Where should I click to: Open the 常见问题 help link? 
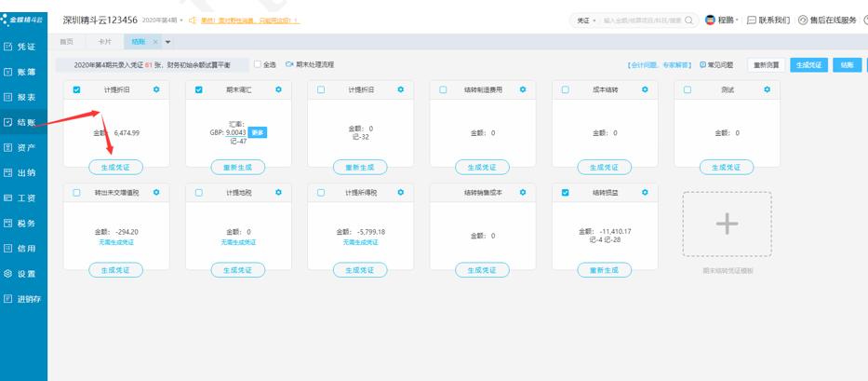pos(716,65)
